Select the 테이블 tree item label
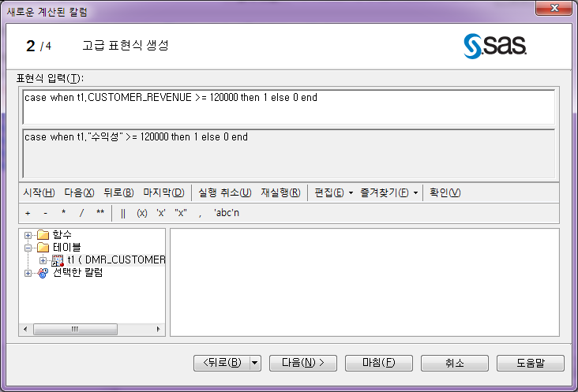 pos(66,248)
